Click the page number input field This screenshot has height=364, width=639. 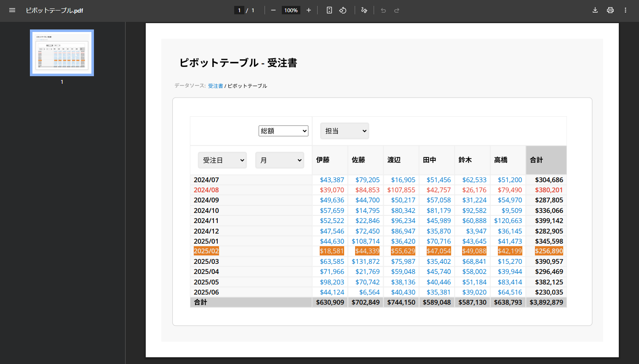(x=239, y=10)
